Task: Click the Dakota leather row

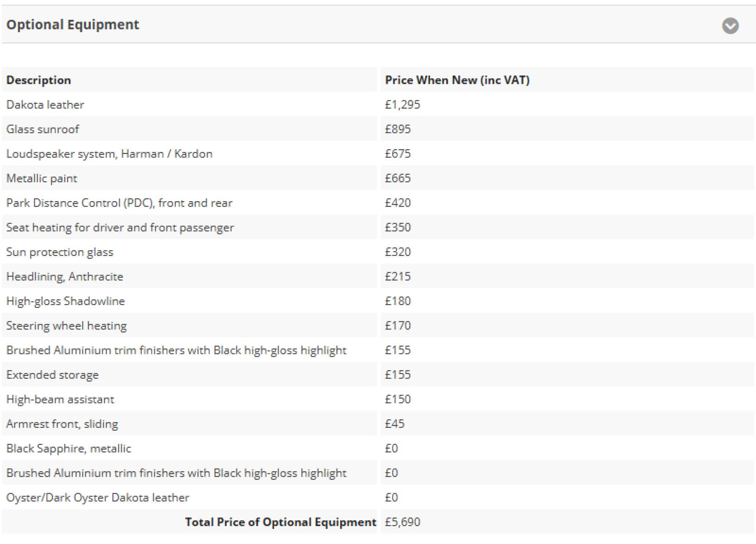Action: tap(378, 104)
